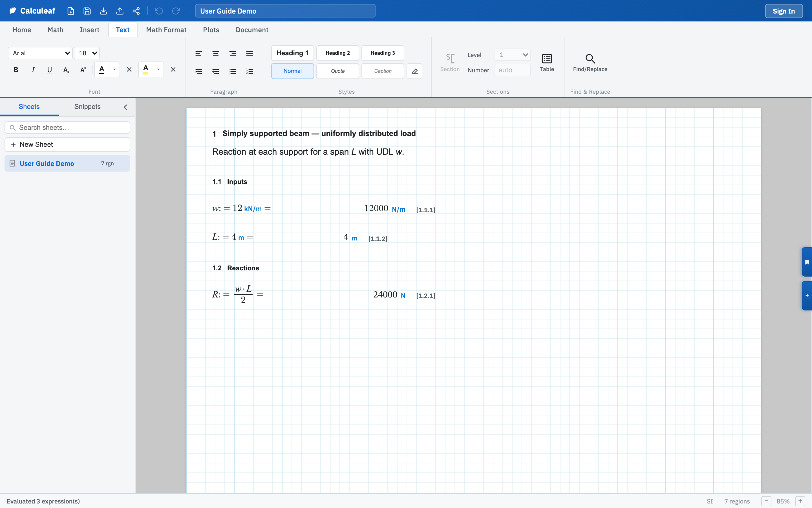Toggle subscript formatting

tap(66, 69)
